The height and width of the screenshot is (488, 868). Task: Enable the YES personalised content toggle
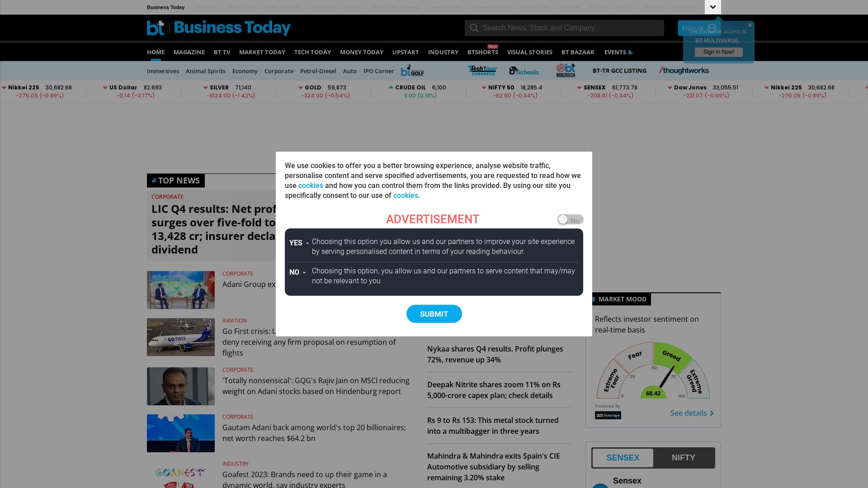point(568,219)
